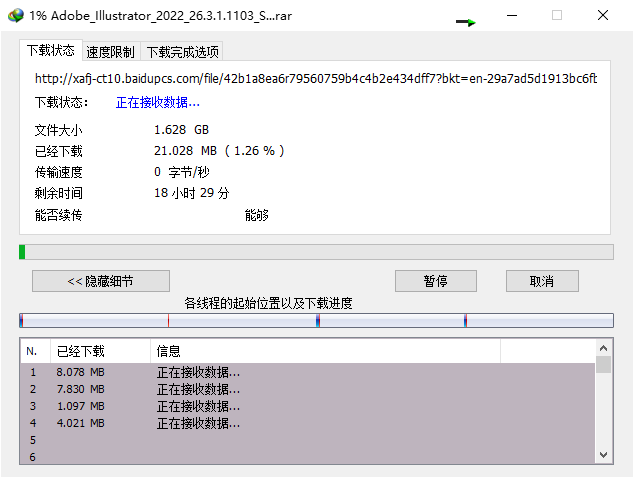Open the 速度限制 tab
This screenshot has width=634, height=478.
110,52
